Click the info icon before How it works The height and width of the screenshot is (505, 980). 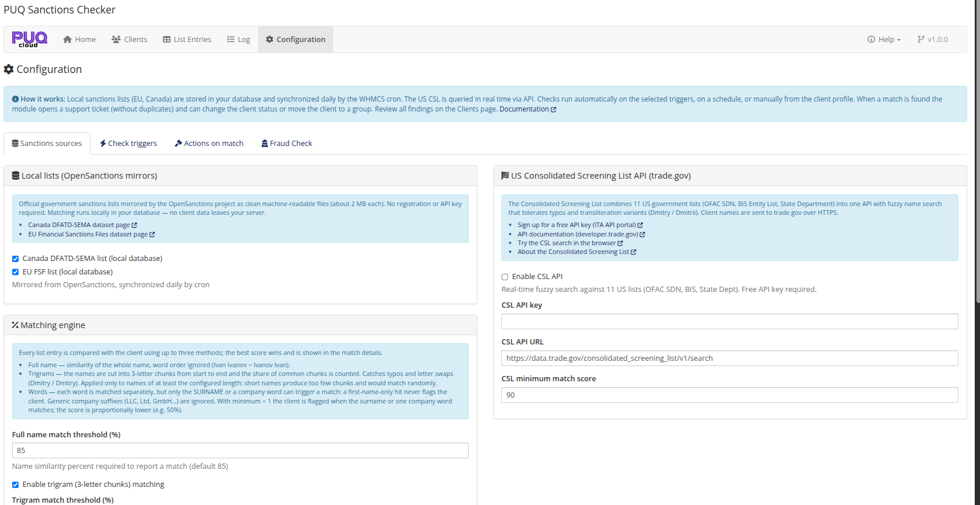tap(15, 99)
